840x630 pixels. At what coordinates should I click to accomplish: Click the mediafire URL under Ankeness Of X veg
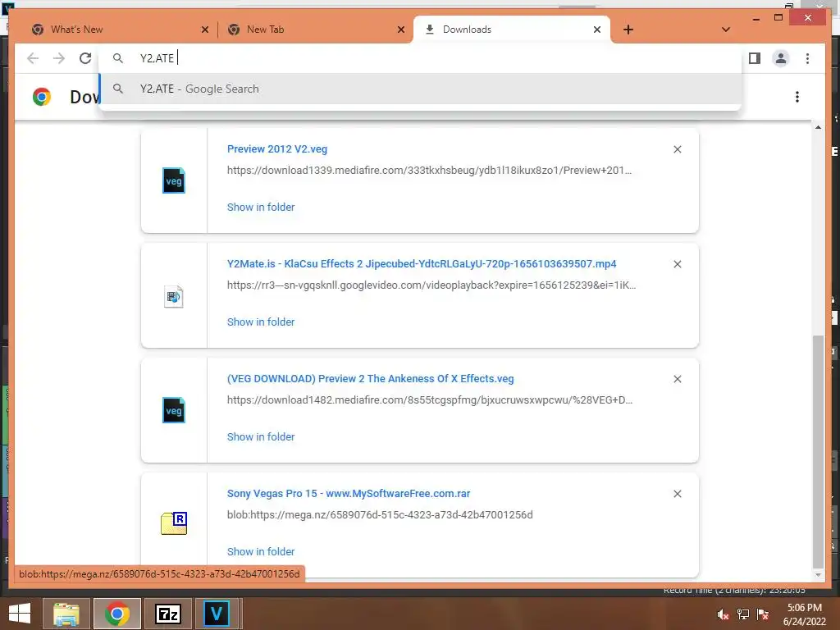point(430,400)
